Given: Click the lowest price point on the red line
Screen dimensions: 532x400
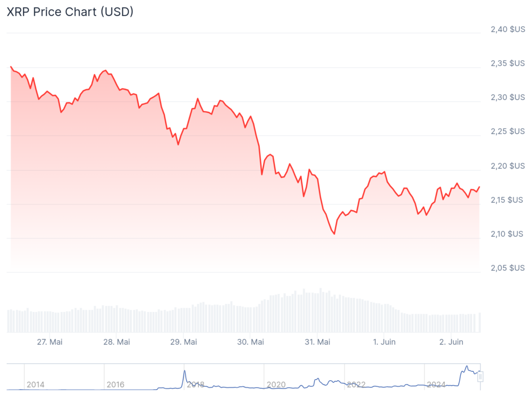Looking at the screenshot, I should (x=334, y=234).
